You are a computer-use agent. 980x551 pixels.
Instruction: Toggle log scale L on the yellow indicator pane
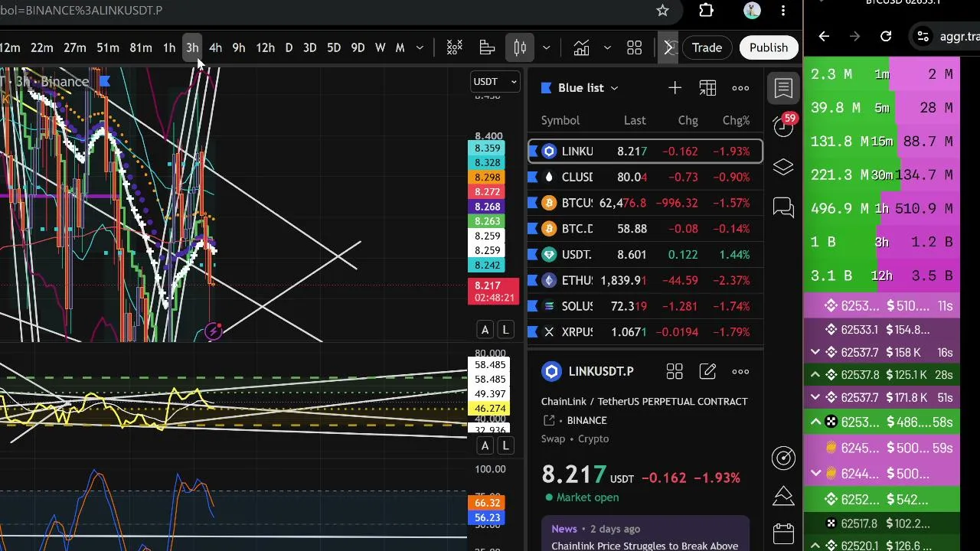[505, 445]
